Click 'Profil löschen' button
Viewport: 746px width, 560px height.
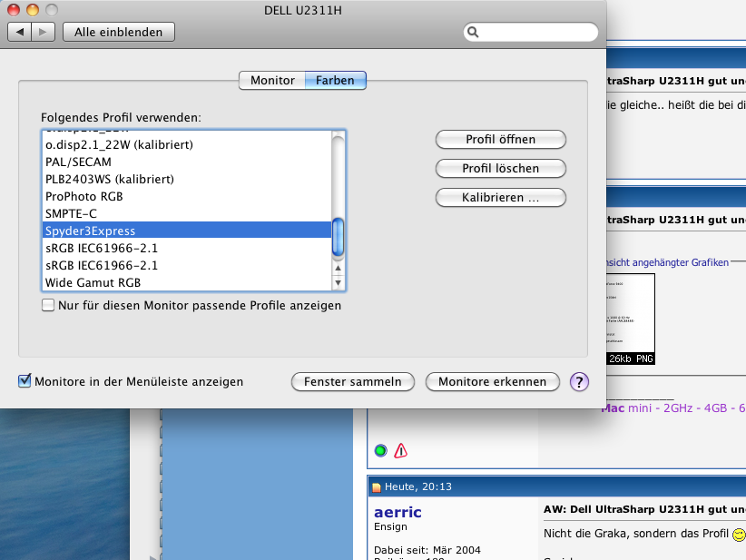coord(500,169)
